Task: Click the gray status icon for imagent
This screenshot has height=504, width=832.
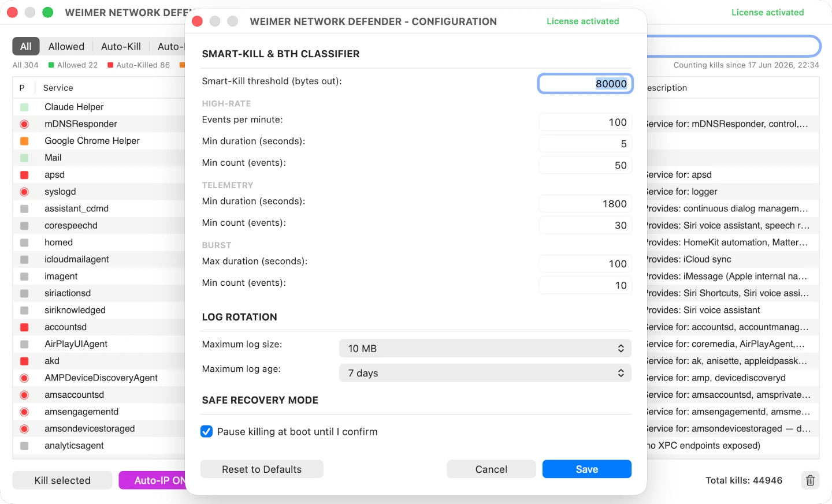Action: pos(24,277)
